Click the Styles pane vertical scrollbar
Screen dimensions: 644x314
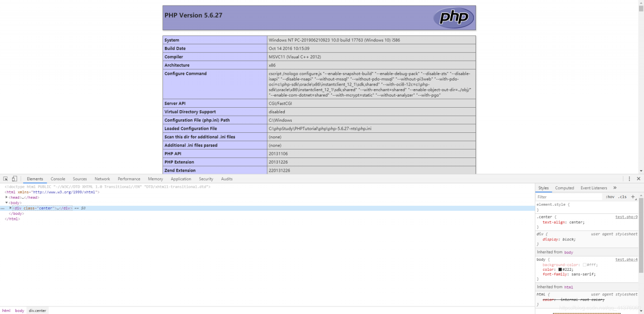[641, 235]
